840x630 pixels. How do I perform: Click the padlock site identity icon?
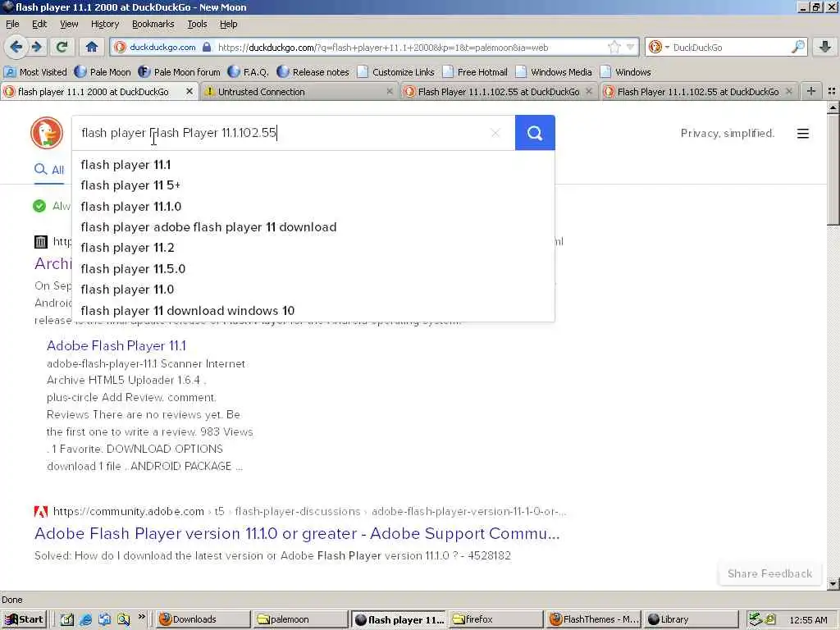(207, 47)
